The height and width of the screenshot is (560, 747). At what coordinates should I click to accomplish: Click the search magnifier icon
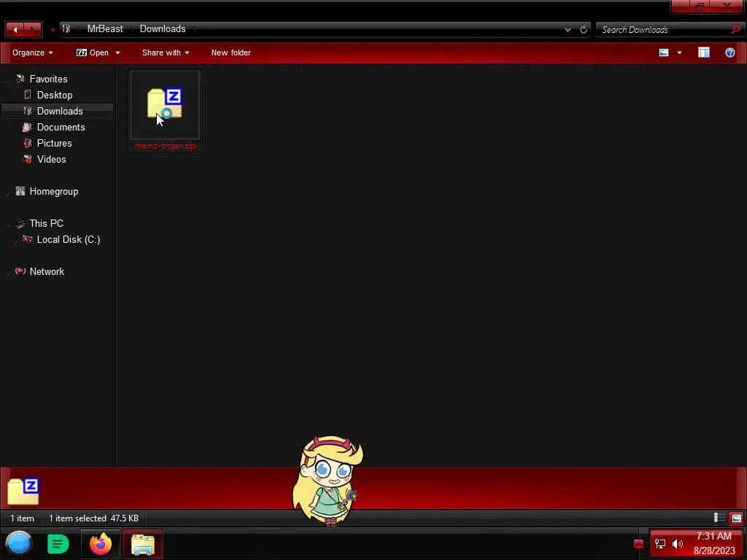pos(735,29)
